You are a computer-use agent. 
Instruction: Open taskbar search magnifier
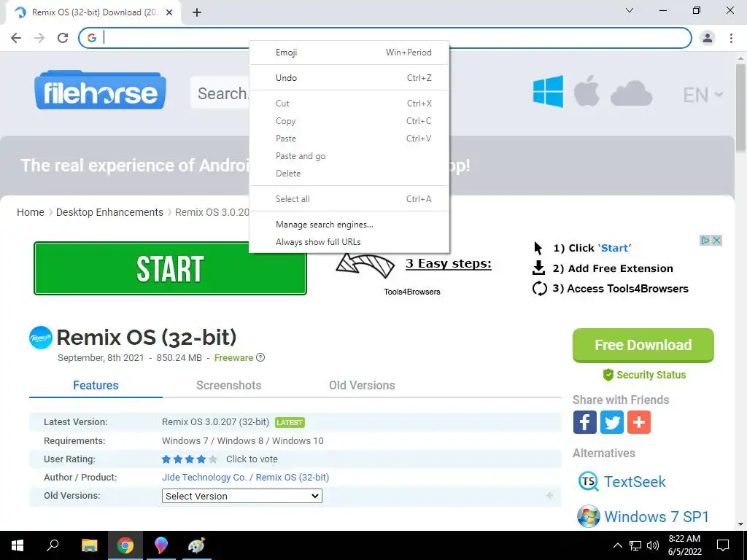53,545
